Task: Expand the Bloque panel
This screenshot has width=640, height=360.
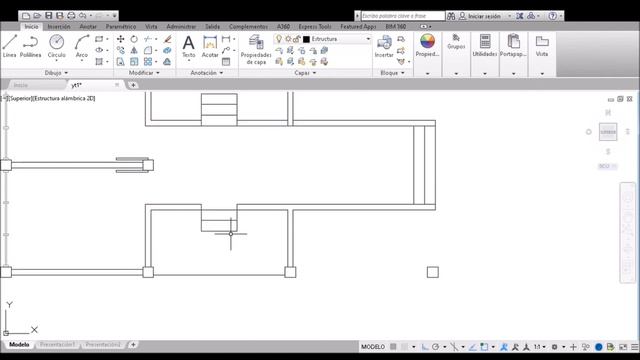Action: (x=393, y=73)
